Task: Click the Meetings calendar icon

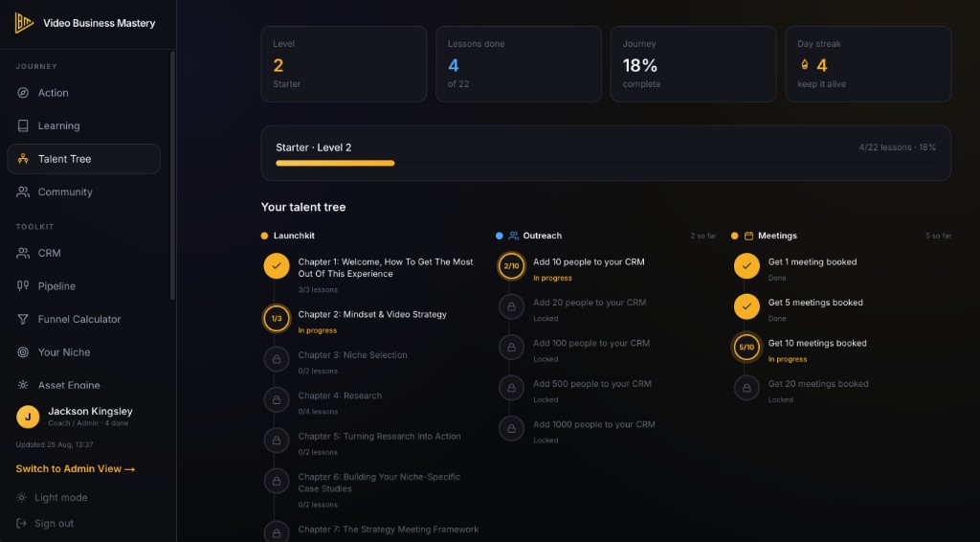Action: click(x=748, y=237)
